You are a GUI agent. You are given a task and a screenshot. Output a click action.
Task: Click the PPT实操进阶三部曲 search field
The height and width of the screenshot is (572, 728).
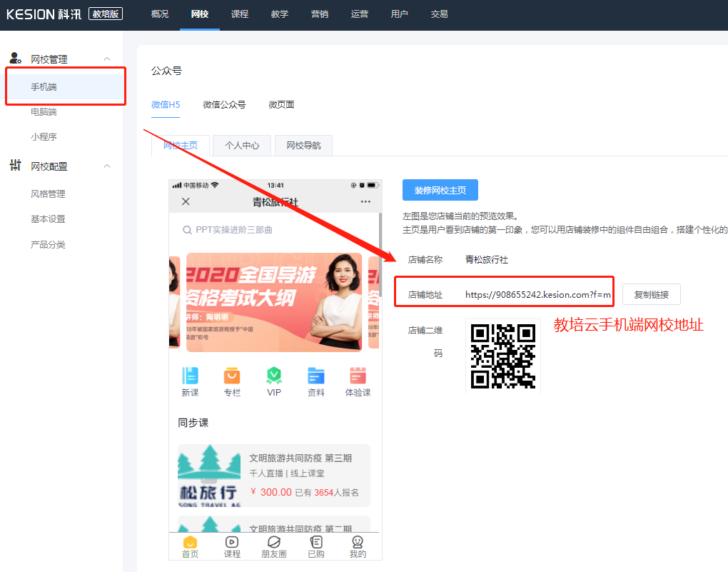click(x=275, y=230)
